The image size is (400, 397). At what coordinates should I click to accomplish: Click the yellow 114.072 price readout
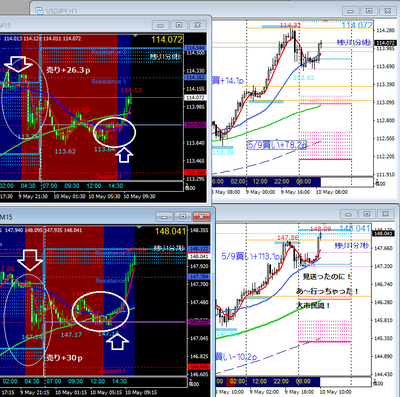coord(167,40)
